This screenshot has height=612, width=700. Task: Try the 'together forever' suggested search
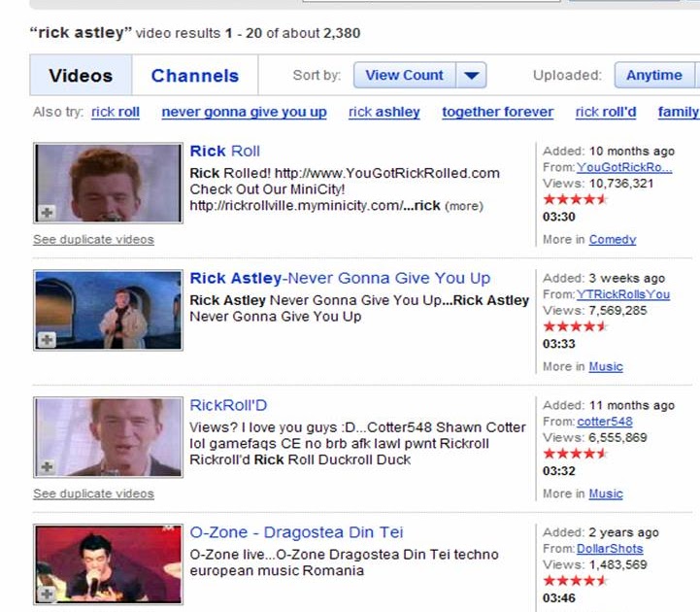coord(498,112)
